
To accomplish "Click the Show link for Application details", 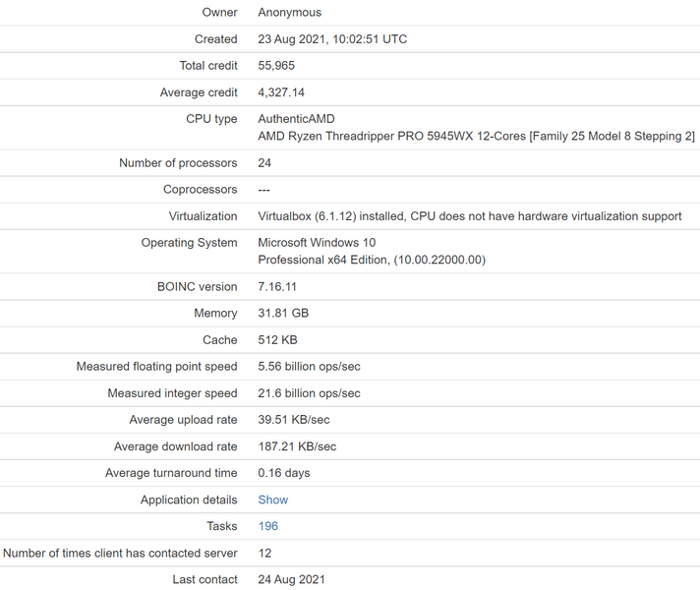I will click(272, 500).
